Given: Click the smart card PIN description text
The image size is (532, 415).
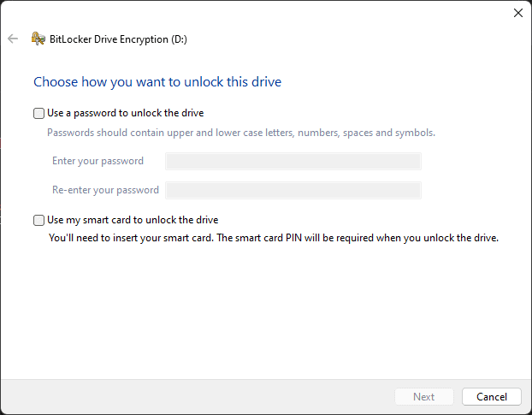Looking at the screenshot, I should (274, 238).
